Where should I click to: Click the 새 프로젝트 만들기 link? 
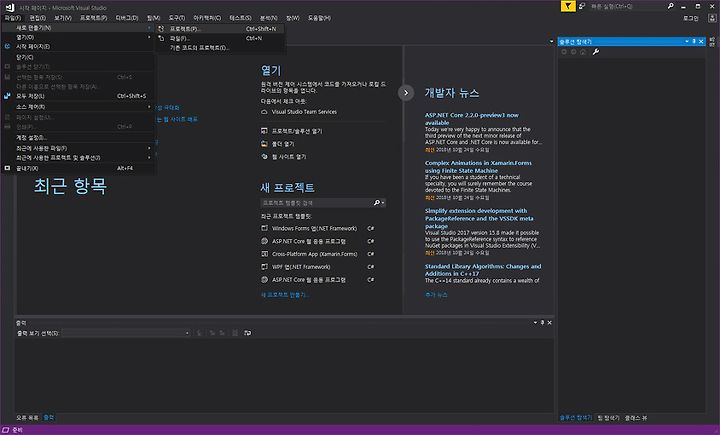coord(285,294)
